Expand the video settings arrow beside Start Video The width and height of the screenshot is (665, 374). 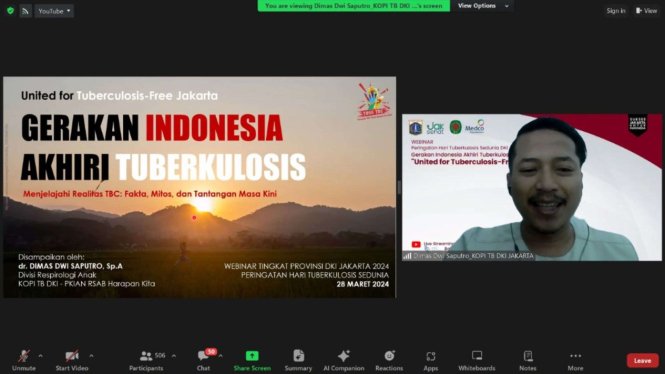pyautogui.click(x=91, y=356)
